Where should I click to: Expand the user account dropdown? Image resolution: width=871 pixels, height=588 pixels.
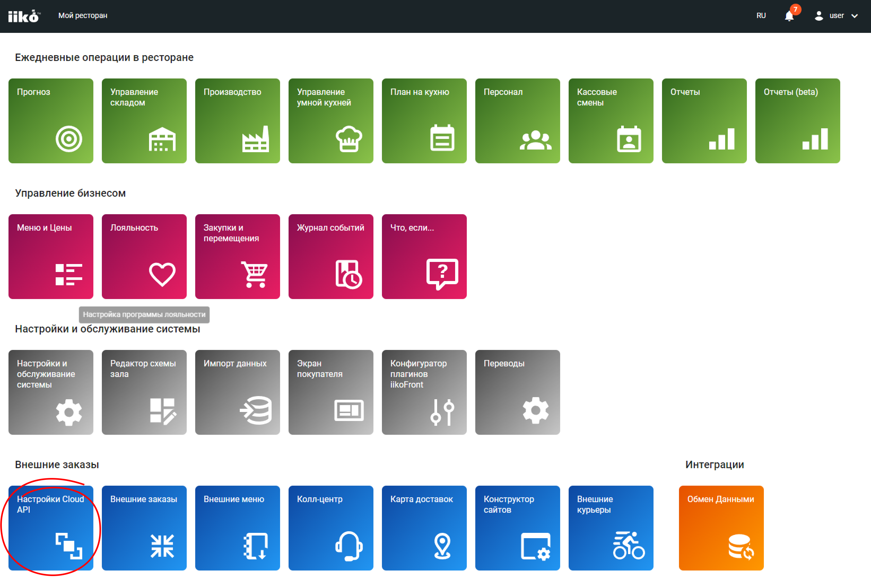855,16
